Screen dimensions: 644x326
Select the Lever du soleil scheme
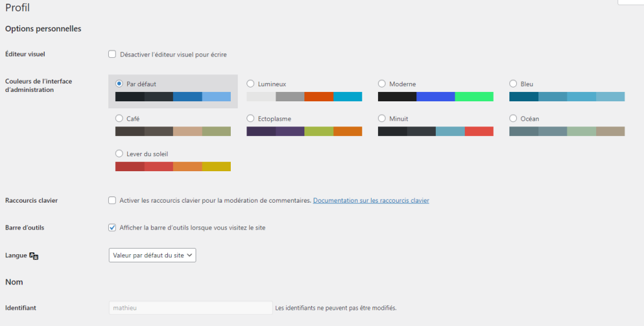click(119, 154)
